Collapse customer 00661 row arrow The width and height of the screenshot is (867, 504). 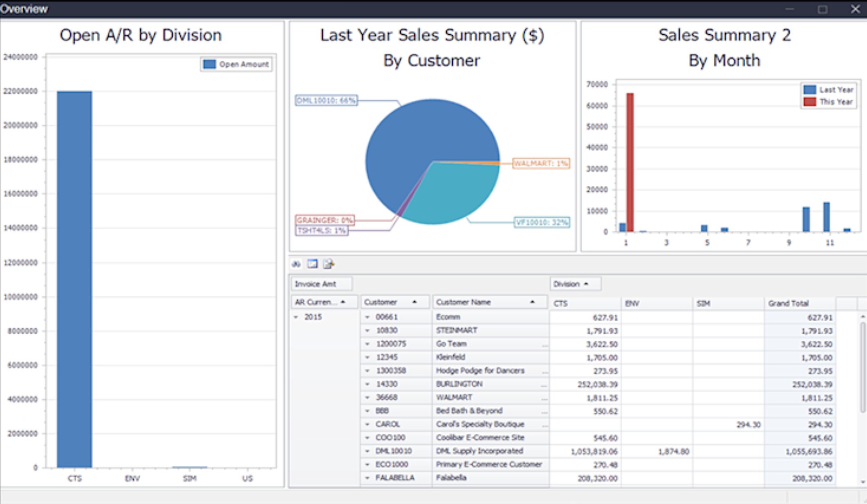[x=367, y=317]
